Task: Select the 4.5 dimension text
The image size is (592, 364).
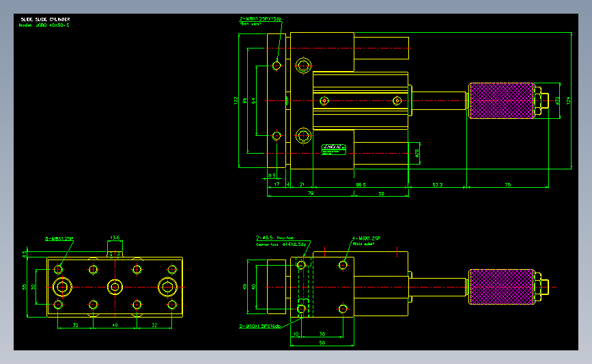Action: click(25, 254)
